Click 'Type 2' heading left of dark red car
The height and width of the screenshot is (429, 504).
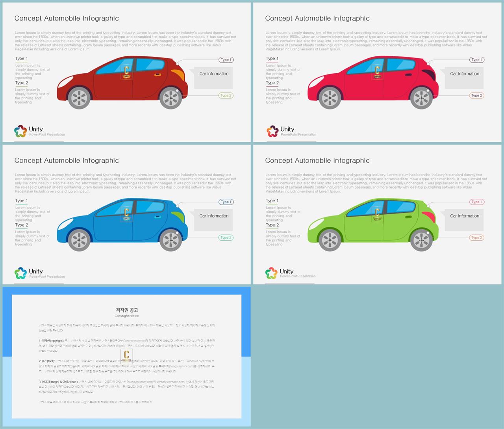(22, 83)
